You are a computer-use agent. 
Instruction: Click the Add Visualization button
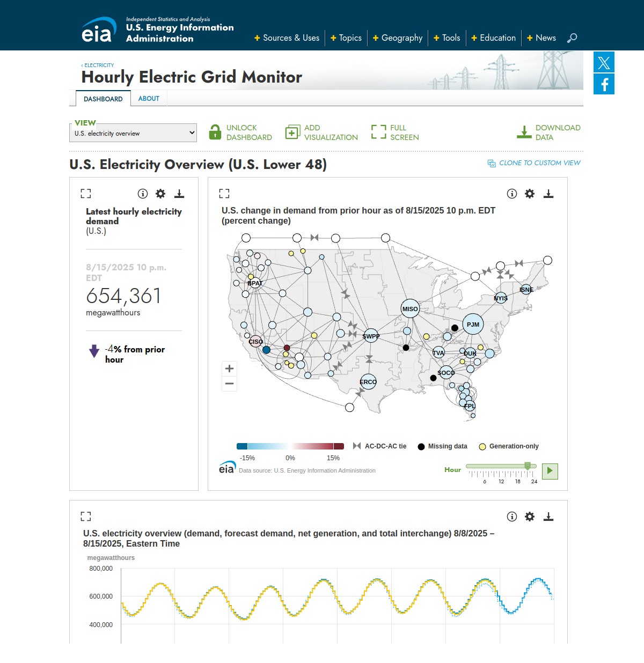click(x=321, y=132)
